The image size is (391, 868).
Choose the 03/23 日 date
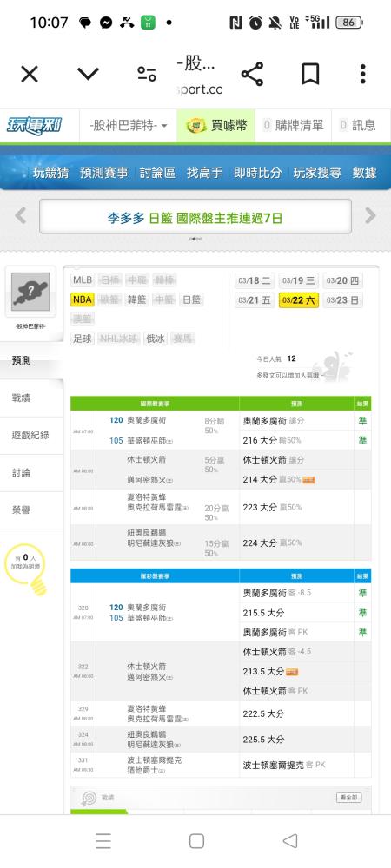click(343, 300)
